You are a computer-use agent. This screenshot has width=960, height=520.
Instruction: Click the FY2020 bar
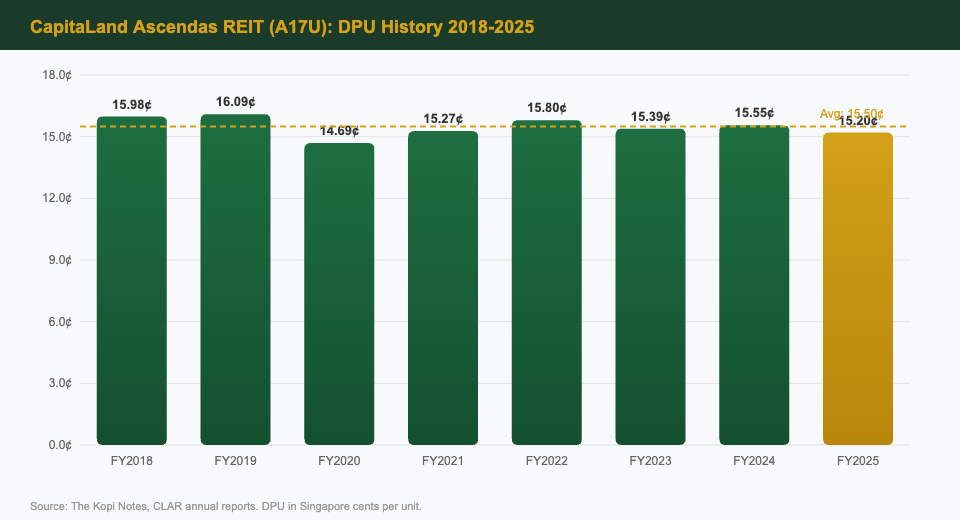pyautogui.click(x=339, y=294)
